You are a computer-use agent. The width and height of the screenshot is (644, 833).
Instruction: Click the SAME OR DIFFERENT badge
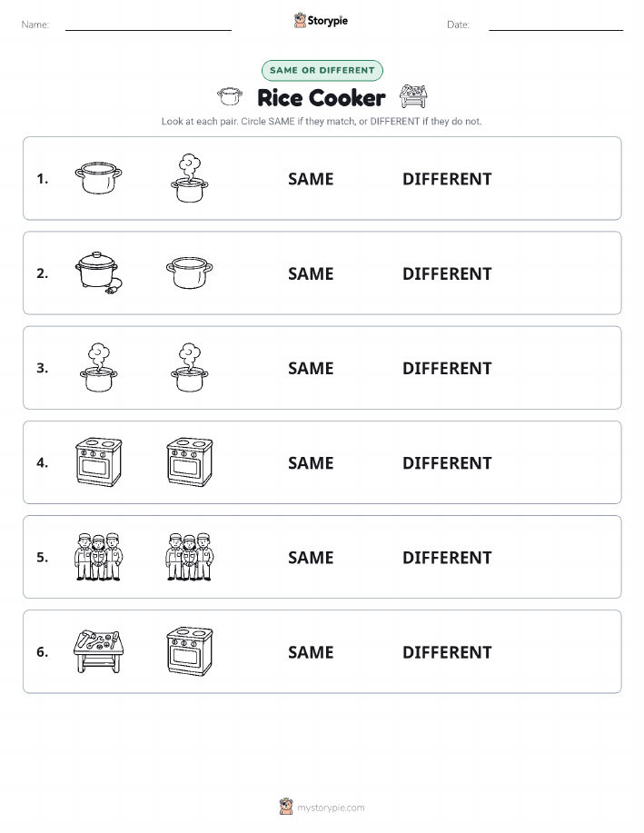point(322,70)
